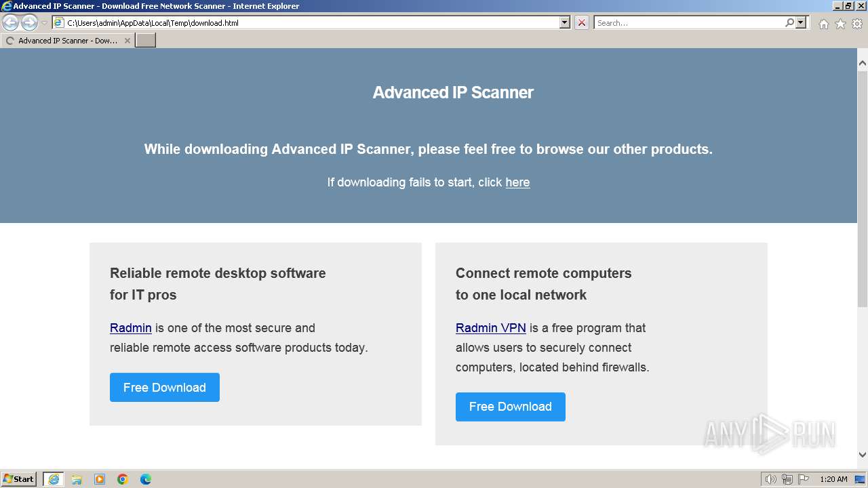
Task: Click the vertical scrollbar thumb
Action: pyautogui.click(x=863, y=188)
